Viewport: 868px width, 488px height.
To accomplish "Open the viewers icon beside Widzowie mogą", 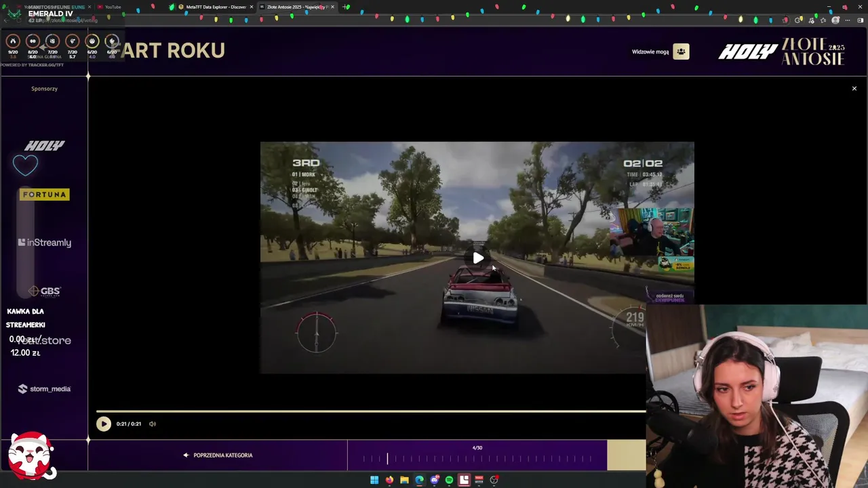I will (681, 52).
